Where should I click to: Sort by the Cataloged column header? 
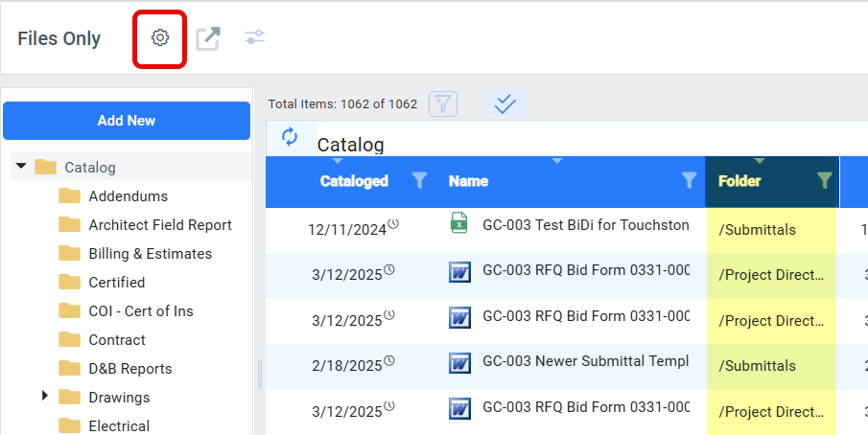(x=354, y=181)
